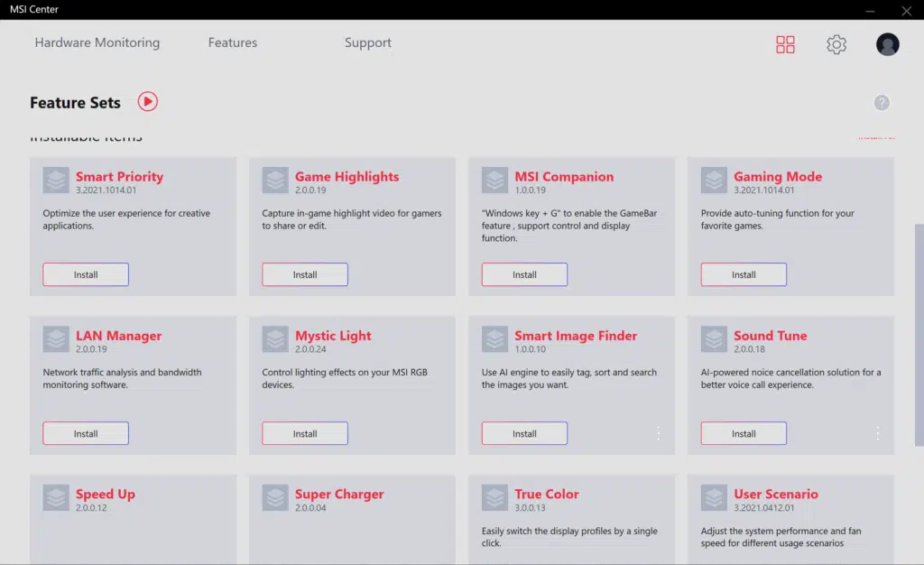Open more options on Sound Tune card
Viewport: 924px width, 565px height.
pos(877,433)
